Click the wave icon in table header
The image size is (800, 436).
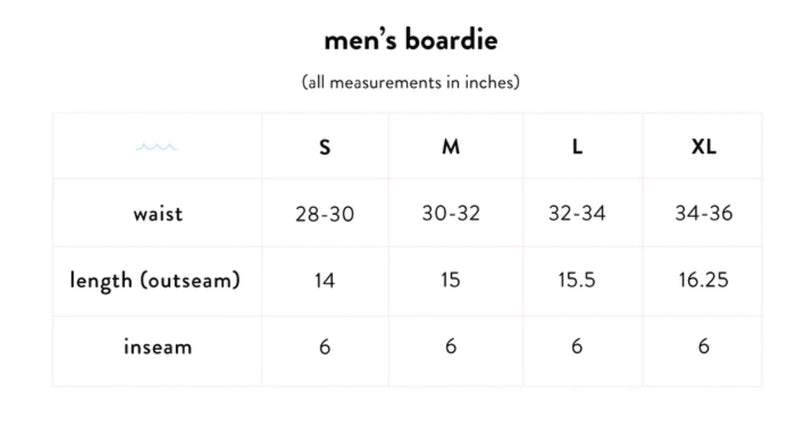pyautogui.click(x=157, y=147)
